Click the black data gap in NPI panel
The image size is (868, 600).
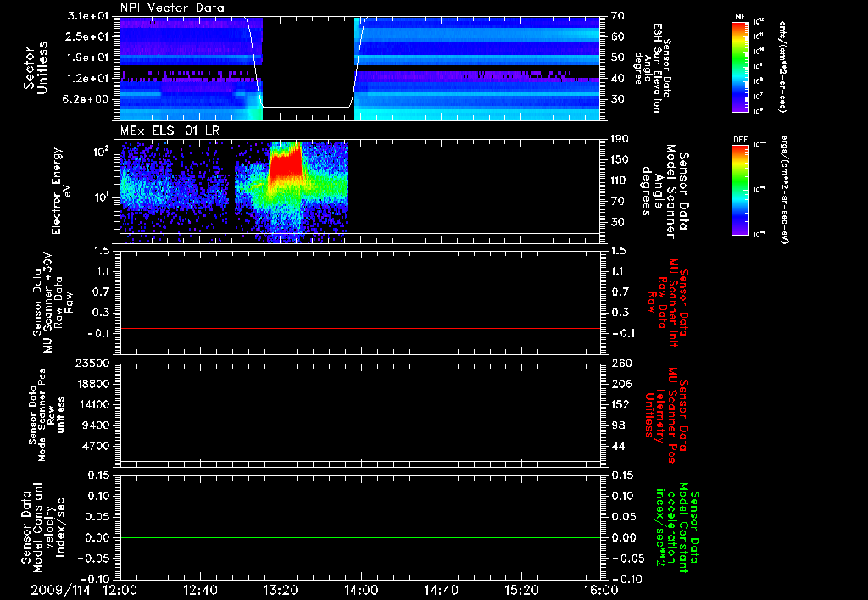pyautogui.click(x=309, y=69)
